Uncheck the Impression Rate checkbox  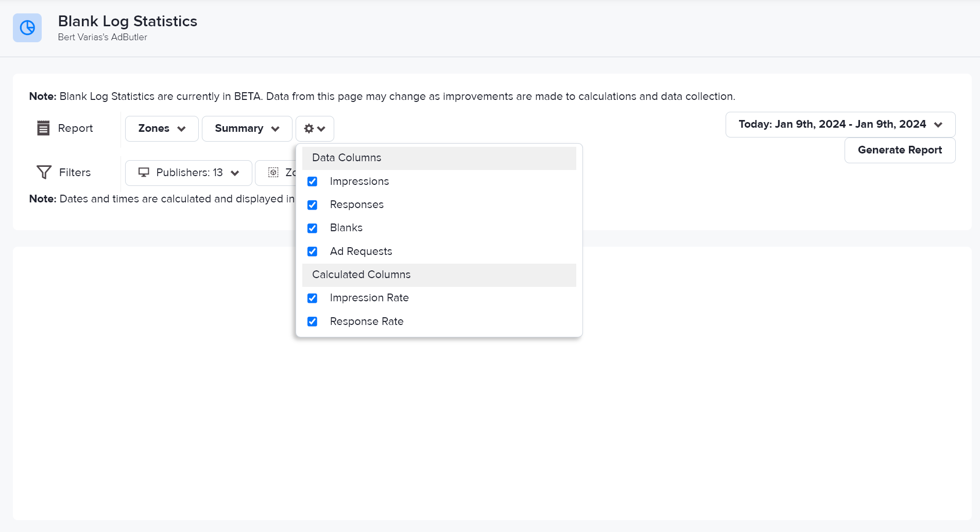coord(312,298)
